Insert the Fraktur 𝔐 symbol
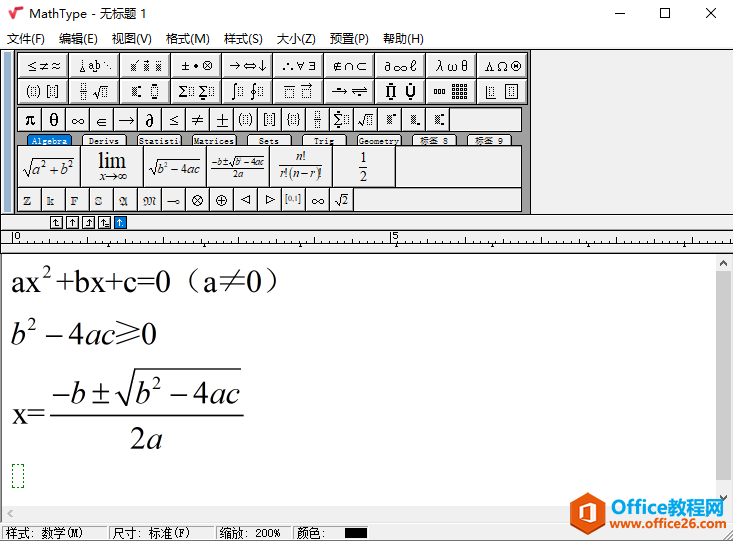The image size is (733, 541). [150, 200]
